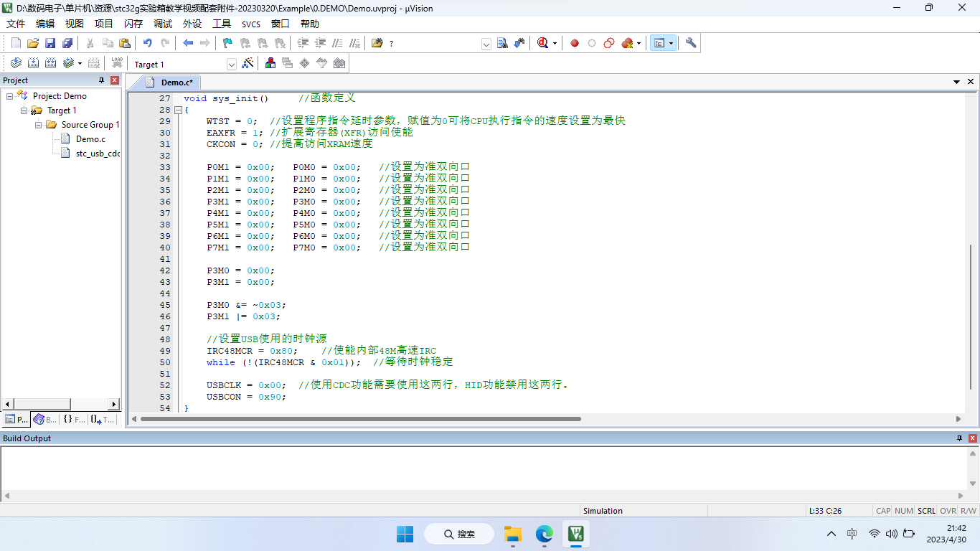
Task: Open the taskbar 搜索 box
Action: [x=459, y=534]
